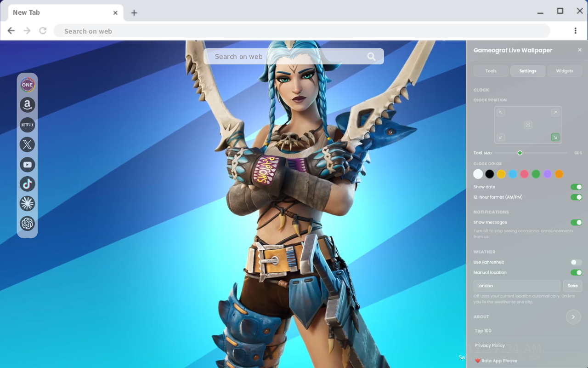Image resolution: width=588 pixels, height=368 pixels.
Task: Open the browser three-dot menu
Action: coord(575,31)
